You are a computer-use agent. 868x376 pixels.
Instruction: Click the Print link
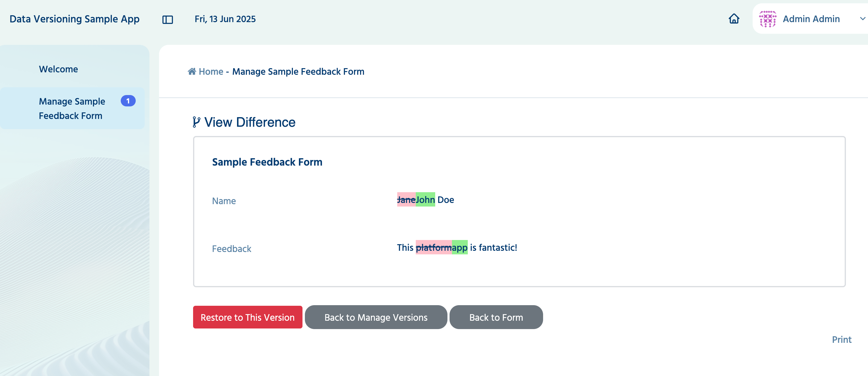tap(841, 339)
